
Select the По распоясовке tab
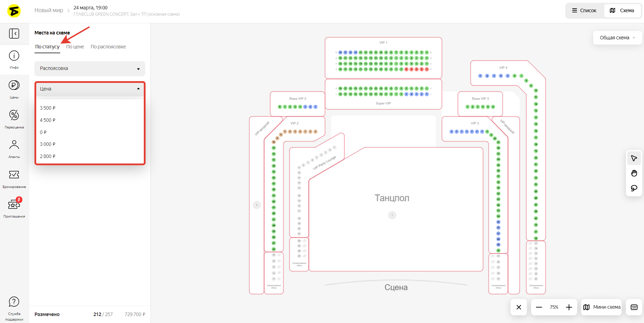click(x=108, y=47)
